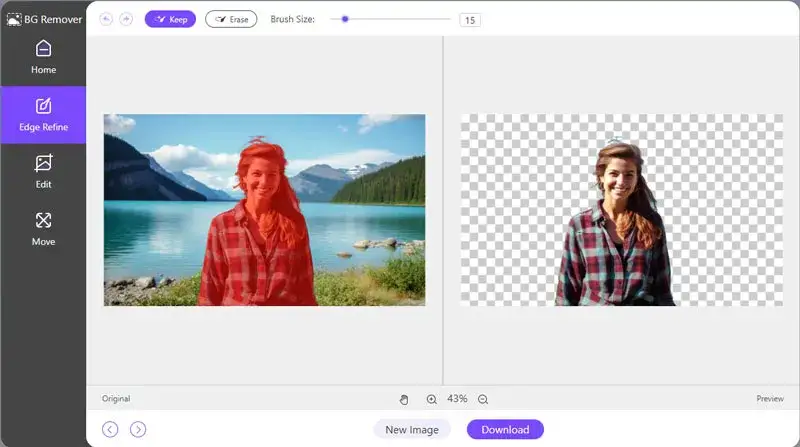The width and height of the screenshot is (800, 447).
Task: Select the hand pan tool icon
Action: pyautogui.click(x=404, y=399)
